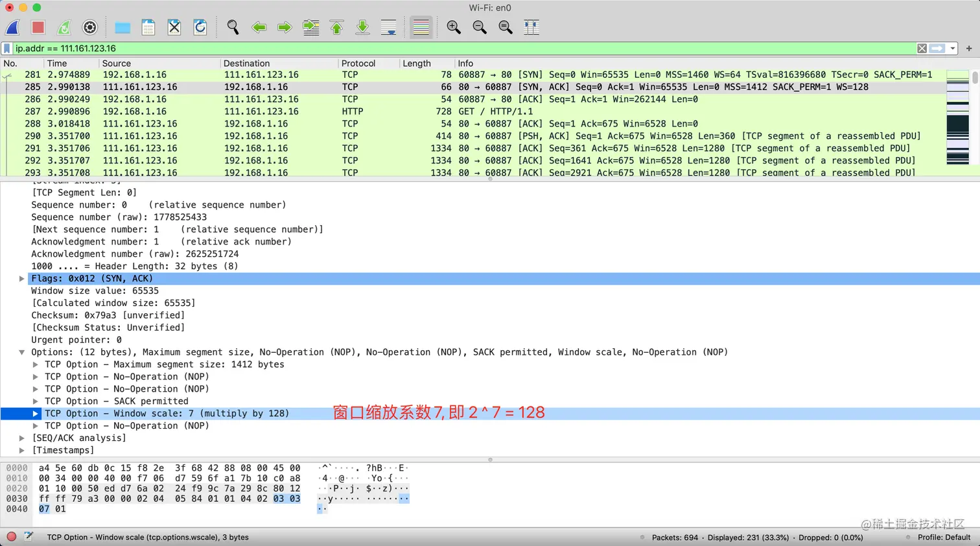This screenshot has height=546, width=980.
Task: Expand TCP Option Window scale: 7
Action: click(36, 414)
